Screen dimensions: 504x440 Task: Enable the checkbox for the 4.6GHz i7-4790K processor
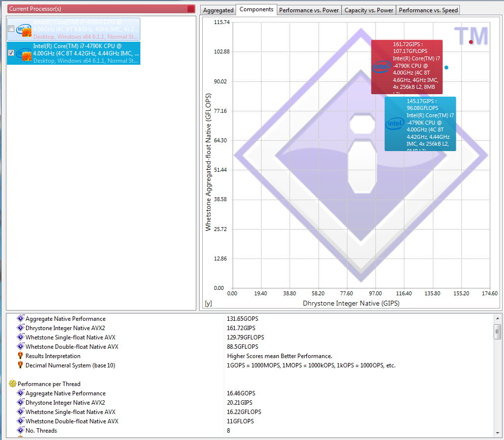point(11,29)
